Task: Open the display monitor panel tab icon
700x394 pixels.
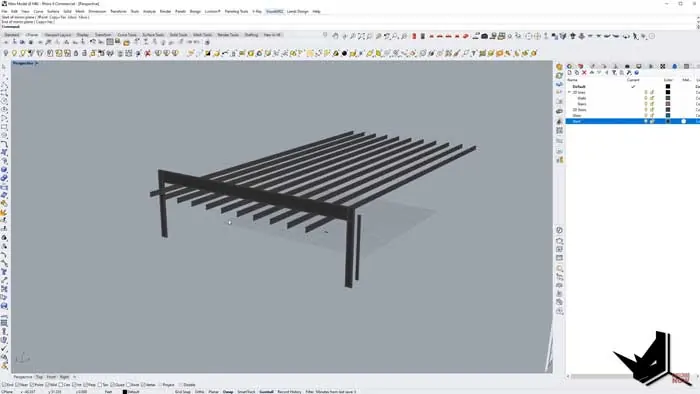Action: [639, 66]
